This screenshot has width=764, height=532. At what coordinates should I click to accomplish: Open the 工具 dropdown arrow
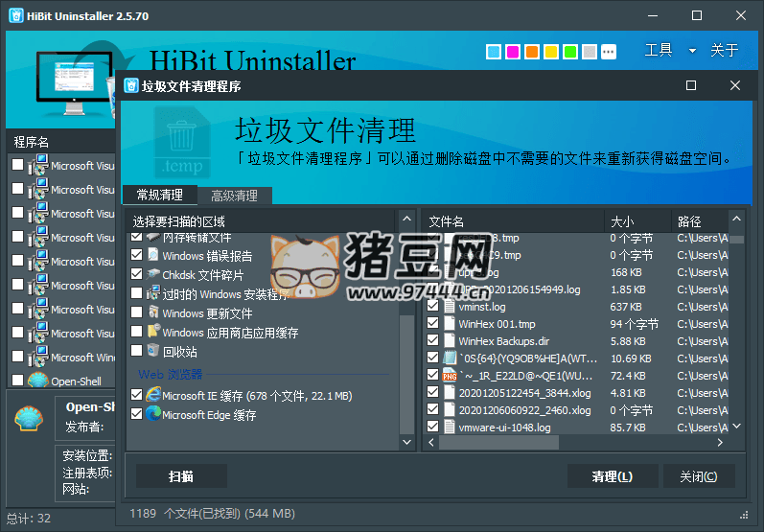tap(692, 51)
